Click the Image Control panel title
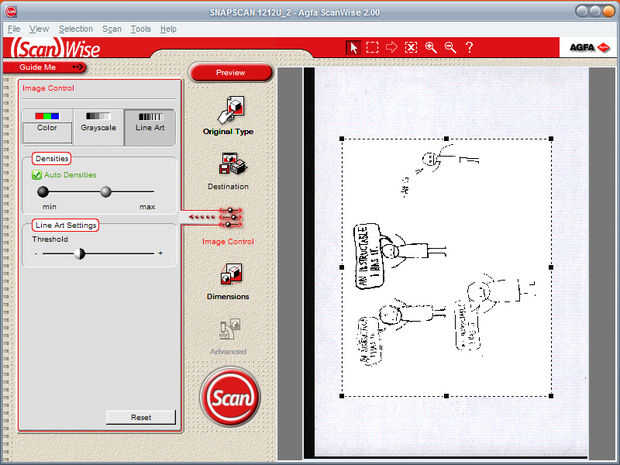Viewport: 620px width, 465px height. pyautogui.click(x=48, y=88)
